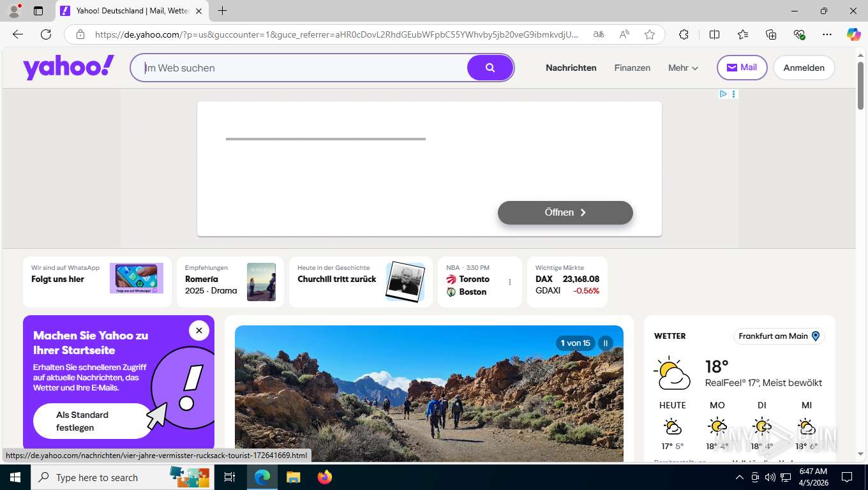Open the Finanzen navigation item

(632, 68)
